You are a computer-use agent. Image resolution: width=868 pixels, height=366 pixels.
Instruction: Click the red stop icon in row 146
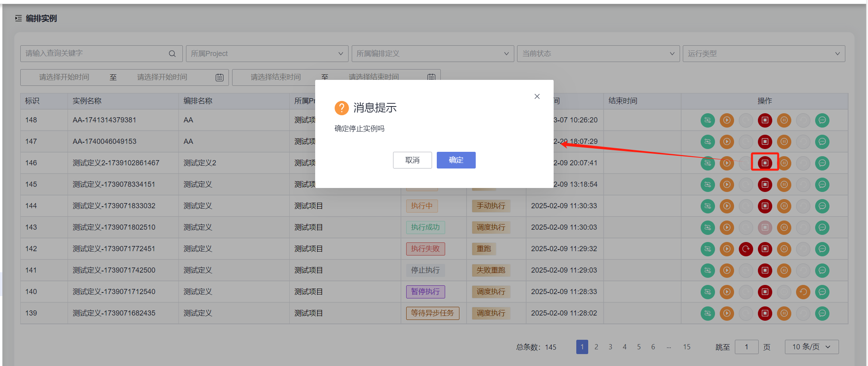click(765, 163)
